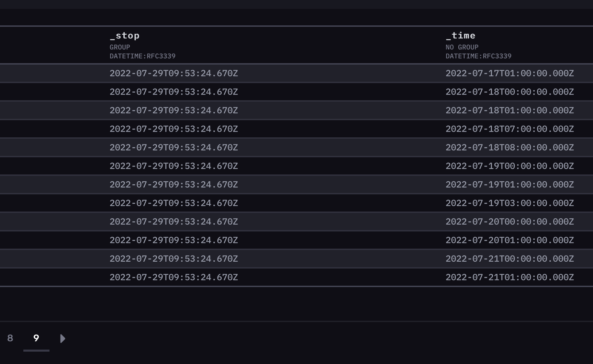Click the _time value 2022-07-18T07:00:00.000Z
593x364 pixels.
click(x=510, y=129)
